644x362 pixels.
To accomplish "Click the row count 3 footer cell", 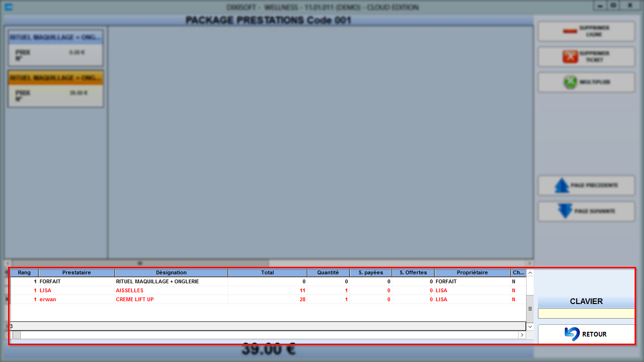I will pos(267,326).
